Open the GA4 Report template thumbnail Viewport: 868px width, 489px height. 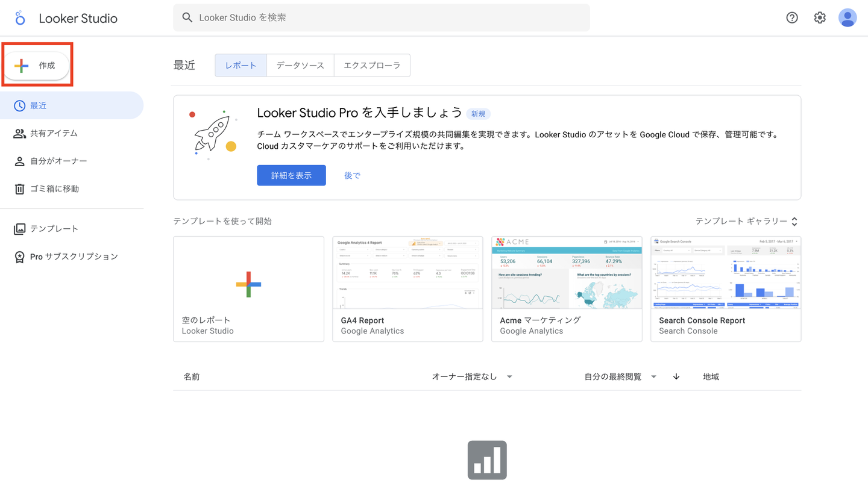(407, 273)
